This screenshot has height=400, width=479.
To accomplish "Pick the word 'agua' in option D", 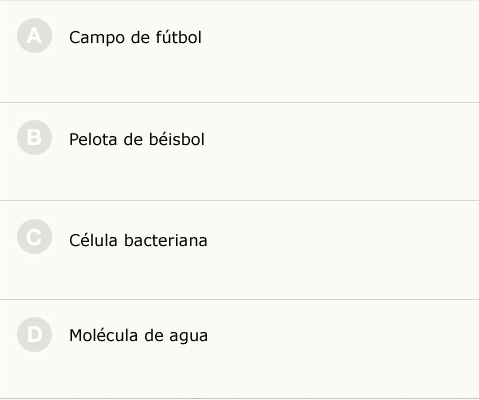I will [189, 336].
